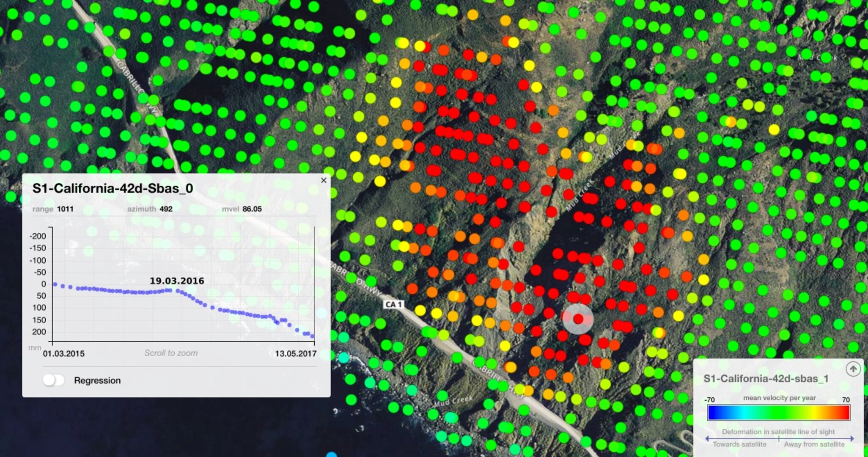This screenshot has height=457, width=868.
Task: Click the mvel value 86.05
Action: (252, 209)
